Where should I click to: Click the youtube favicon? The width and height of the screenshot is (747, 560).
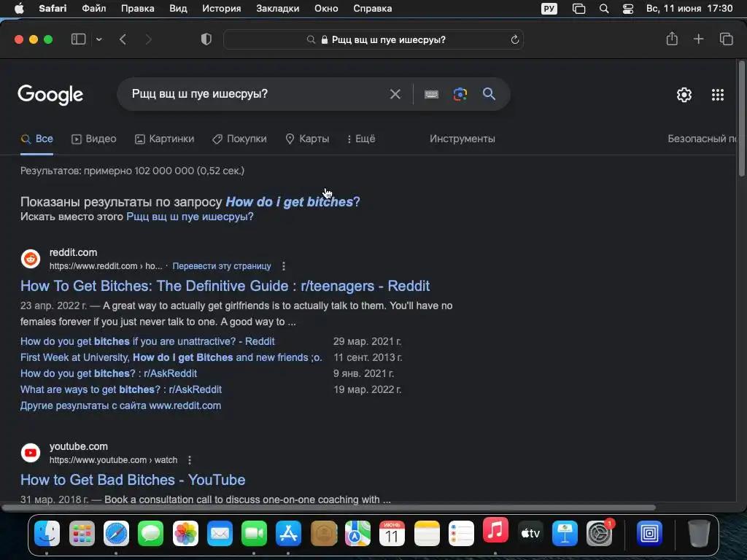pyautogui.click(x=31, y=452)
